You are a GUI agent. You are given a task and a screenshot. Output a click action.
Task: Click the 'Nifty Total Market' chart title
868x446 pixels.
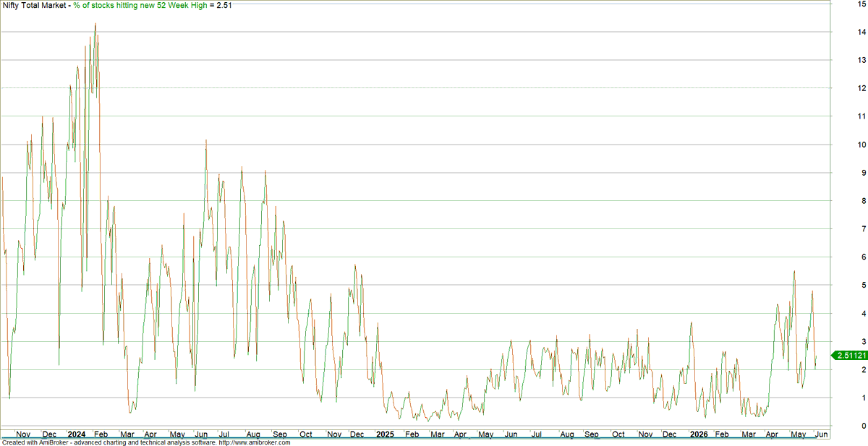pos(35,5)
